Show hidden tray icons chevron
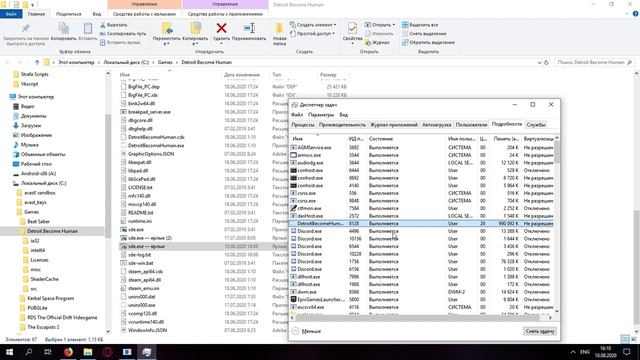640x360 pixels. tap(573, 352)
